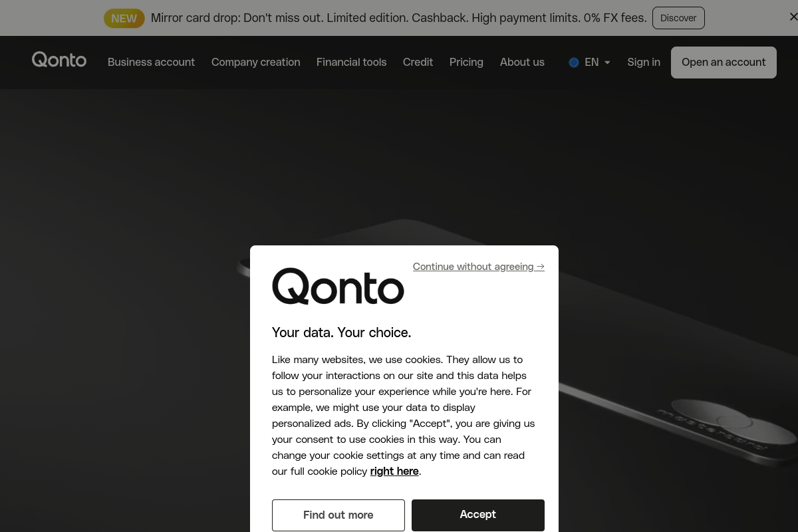Viewport: 798px width, 532px height.
Task: Open the Company creation menu
Action: point(255,62)
